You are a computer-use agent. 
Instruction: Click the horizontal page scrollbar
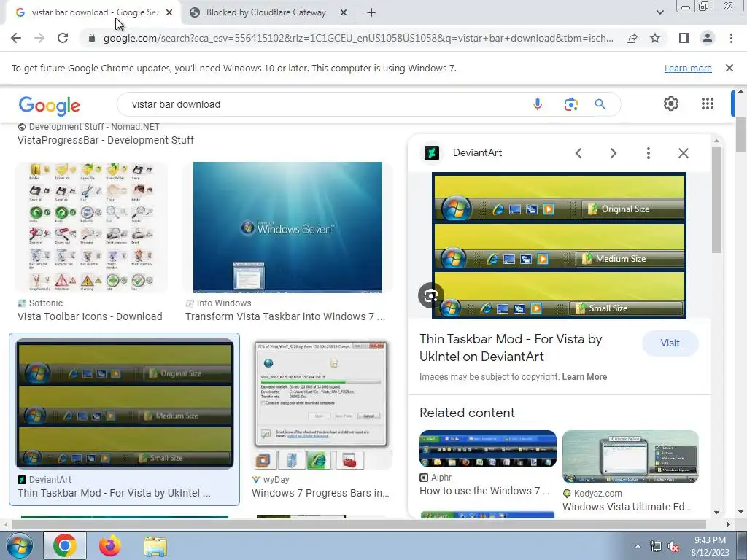pyautogui.click(x=359, y=524)
